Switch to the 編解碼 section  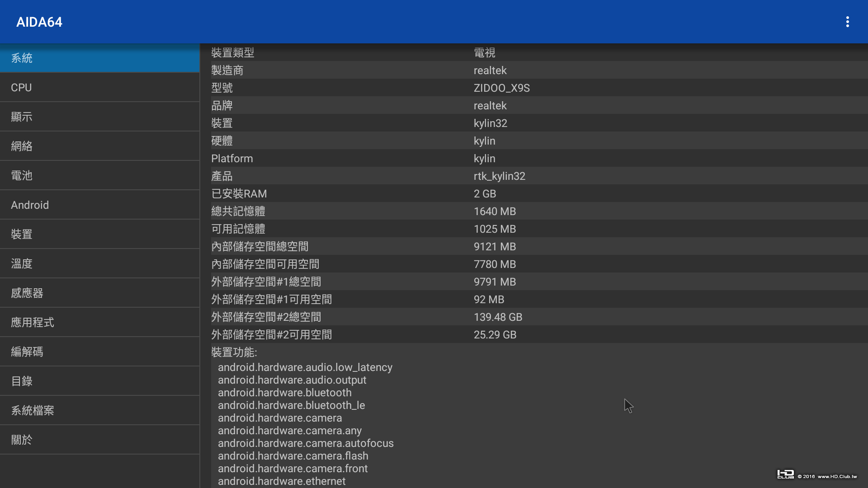99,352
